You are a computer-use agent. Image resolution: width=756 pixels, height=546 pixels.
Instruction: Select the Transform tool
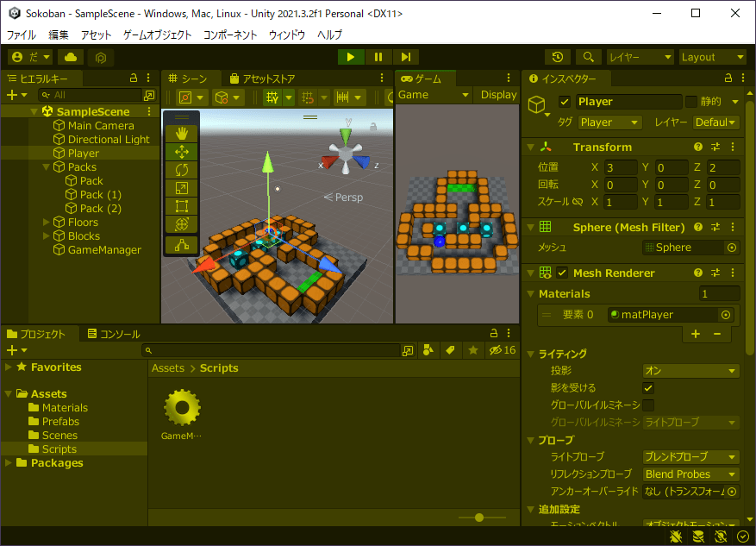[x=182, y=224]
